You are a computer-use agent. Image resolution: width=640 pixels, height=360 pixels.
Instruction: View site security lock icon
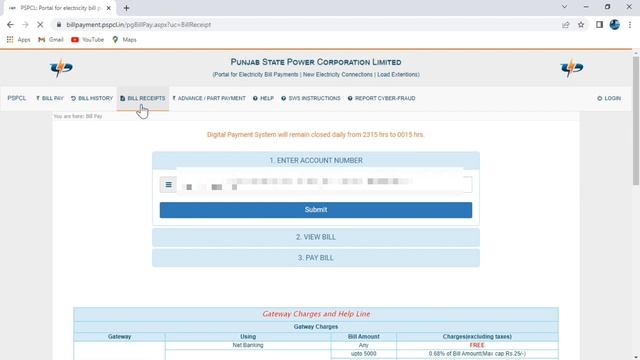(x=59, y=25)
